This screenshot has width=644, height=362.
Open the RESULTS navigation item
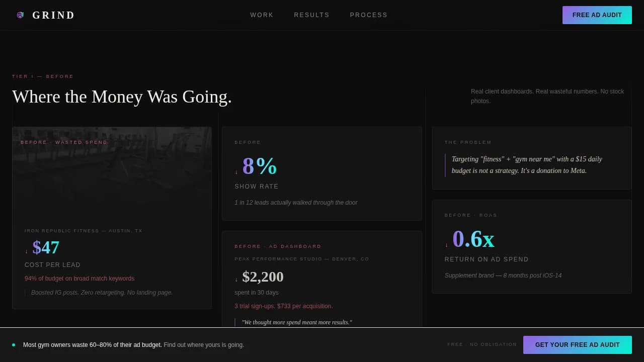[311, 15]
